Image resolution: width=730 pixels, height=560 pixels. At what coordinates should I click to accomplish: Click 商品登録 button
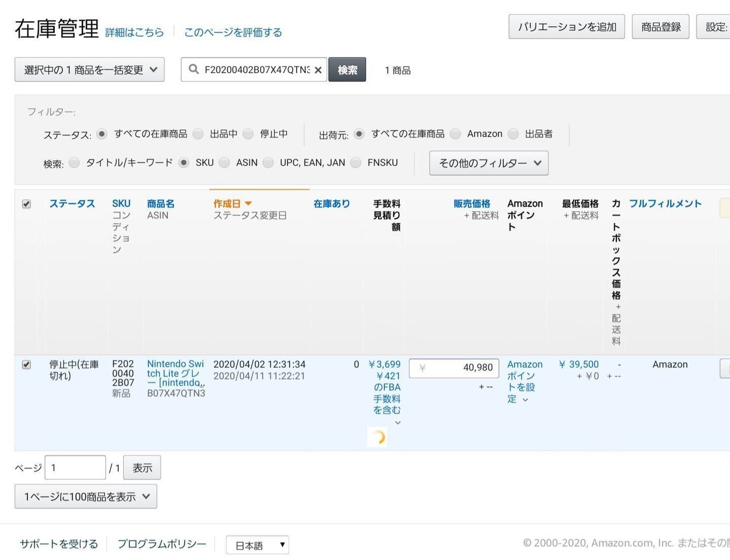pos(660,27)
